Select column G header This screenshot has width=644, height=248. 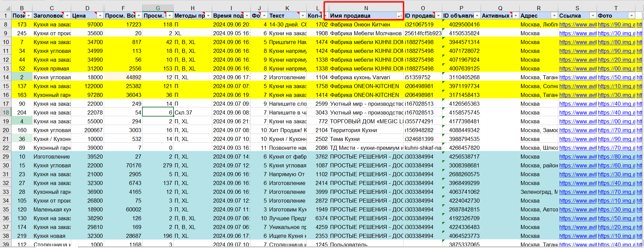click(x=158, y=8)
